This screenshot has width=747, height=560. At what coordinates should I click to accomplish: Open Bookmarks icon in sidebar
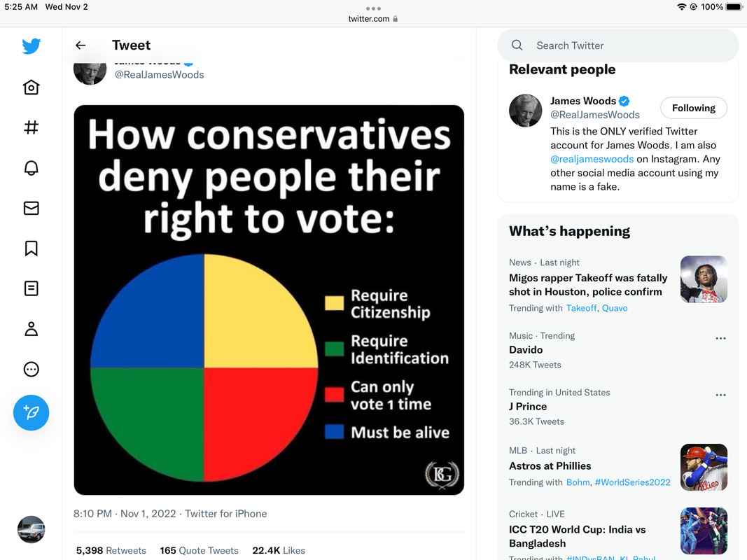pyautogui.click(x=32, y=248)
